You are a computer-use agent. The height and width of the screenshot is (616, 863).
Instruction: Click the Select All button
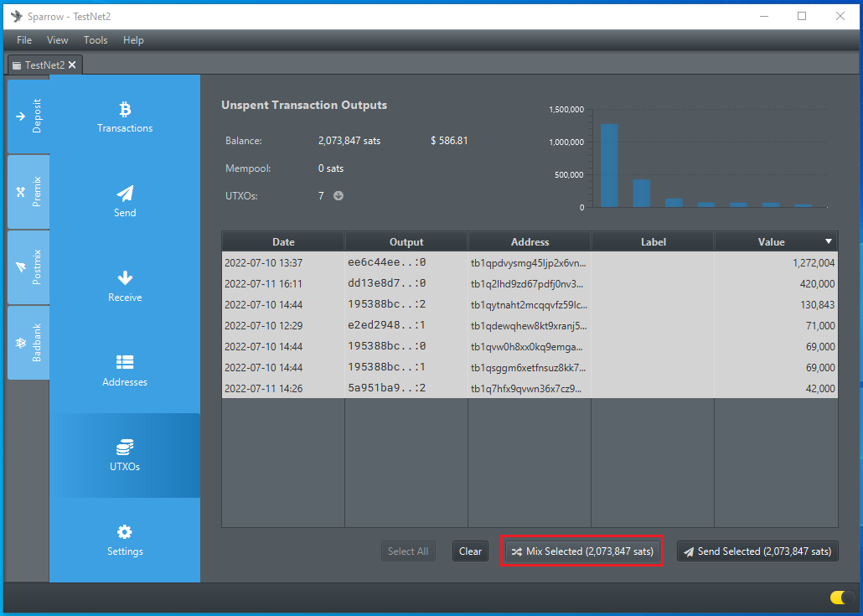click(x=408, y=551)
